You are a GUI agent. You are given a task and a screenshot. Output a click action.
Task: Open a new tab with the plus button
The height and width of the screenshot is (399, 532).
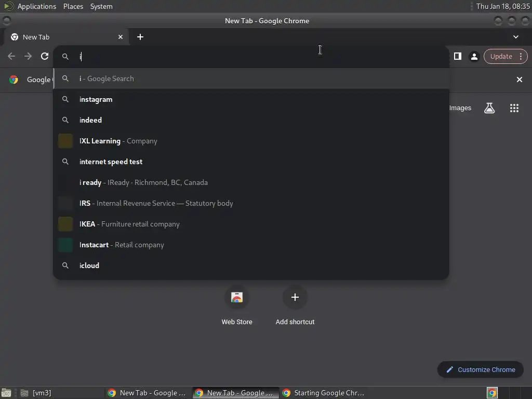coord(140,37)
